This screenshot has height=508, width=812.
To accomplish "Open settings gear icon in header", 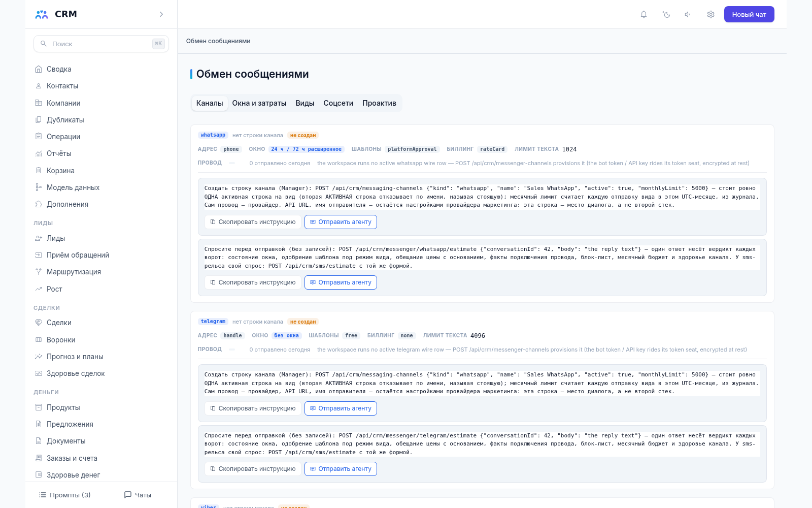I will (x=710, y=14).
